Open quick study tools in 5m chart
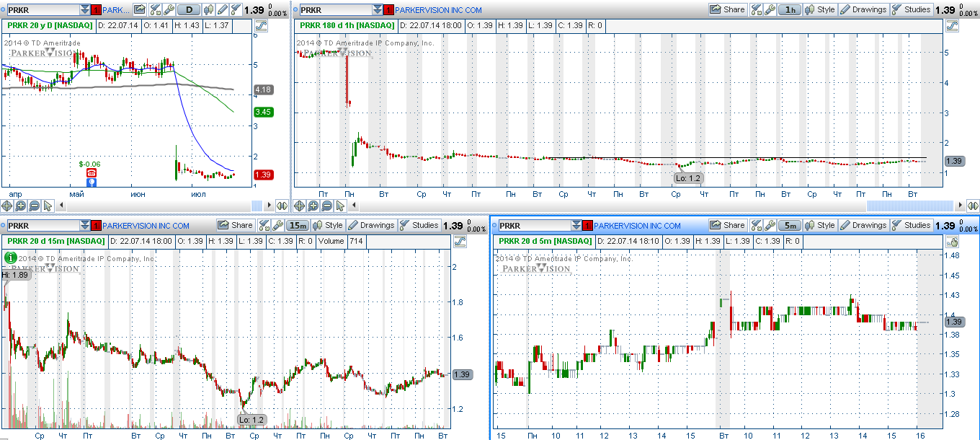The height and width of the screenshot is (440, 980). (x=757, y=226)
